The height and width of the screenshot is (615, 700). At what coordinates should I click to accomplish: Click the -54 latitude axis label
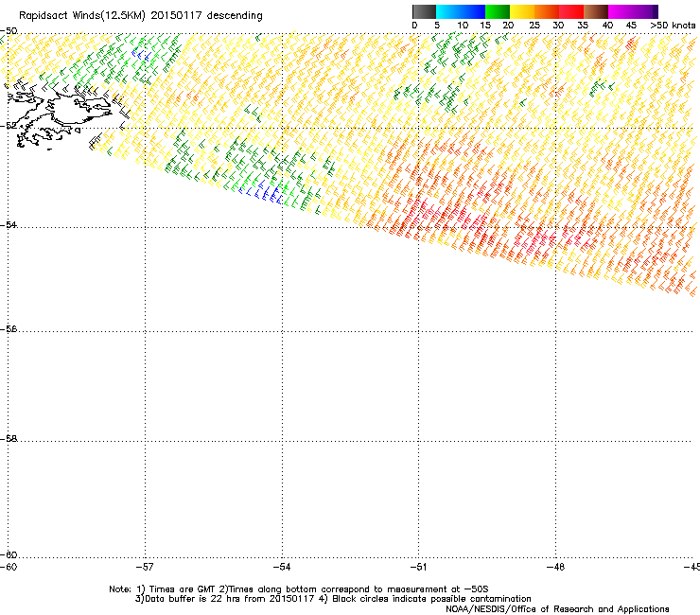(x=9, y=224)
